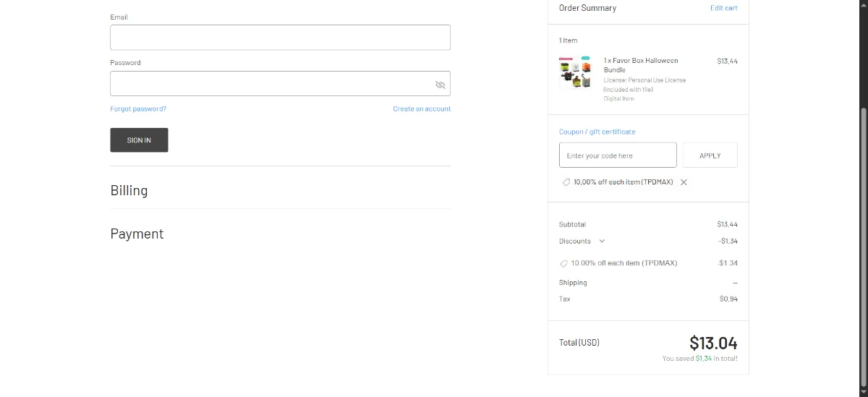Screen dimensions: 868x397
Task: Click the Subtotal $13.44 value
Action: click(727, 225)
